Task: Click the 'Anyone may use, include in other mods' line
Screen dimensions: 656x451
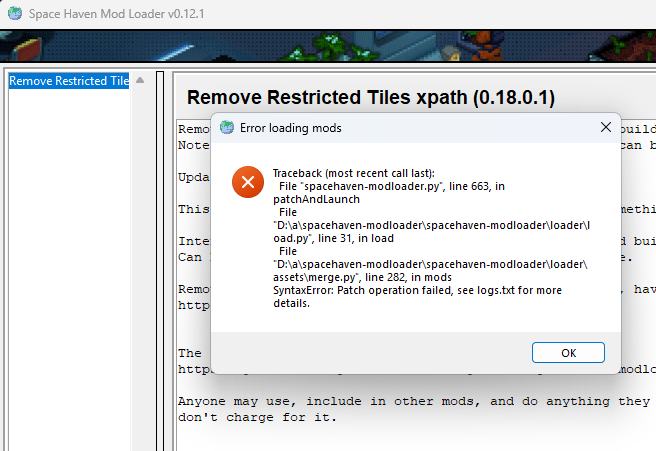Action: point(414,401)
